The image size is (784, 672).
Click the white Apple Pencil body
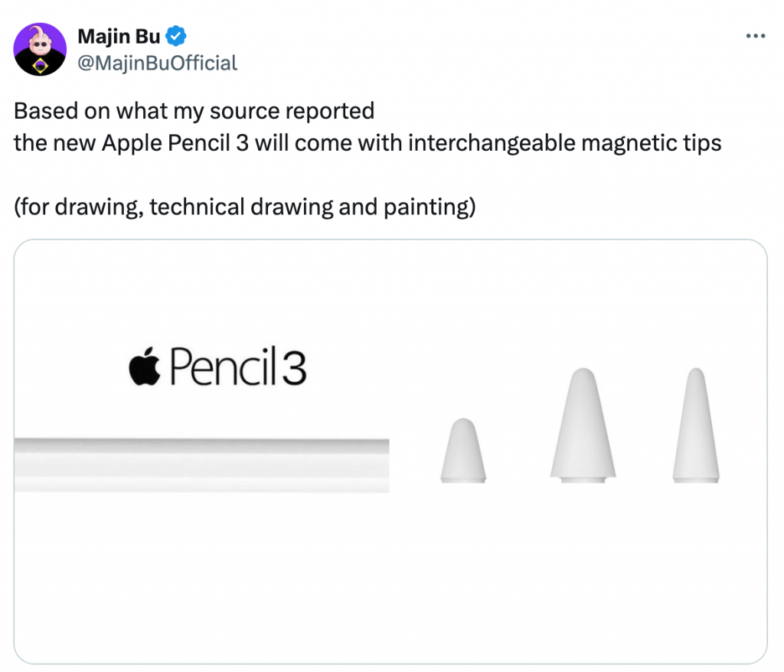(x=201, y=464)
